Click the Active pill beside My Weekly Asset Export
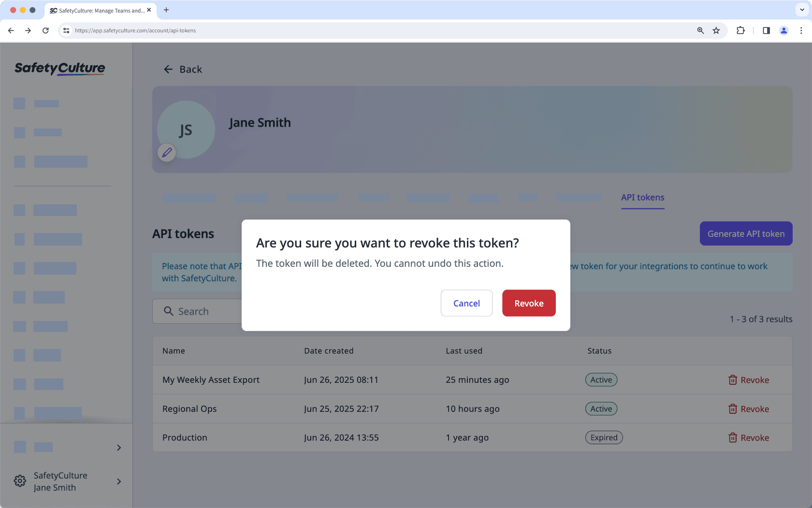This screenshot has width=812, height=508. 601,379
